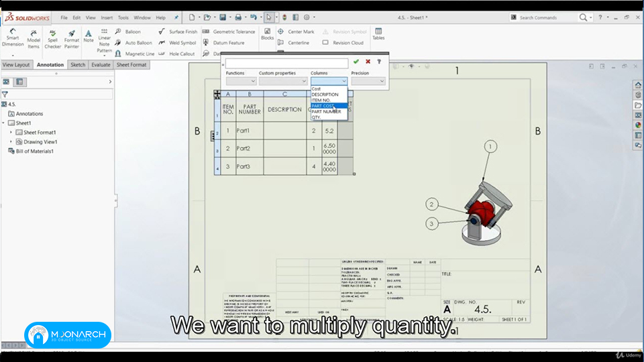Insert a Surface Finish symbol
This screenshot has width=644, height=362.
[x=178, y=32]
